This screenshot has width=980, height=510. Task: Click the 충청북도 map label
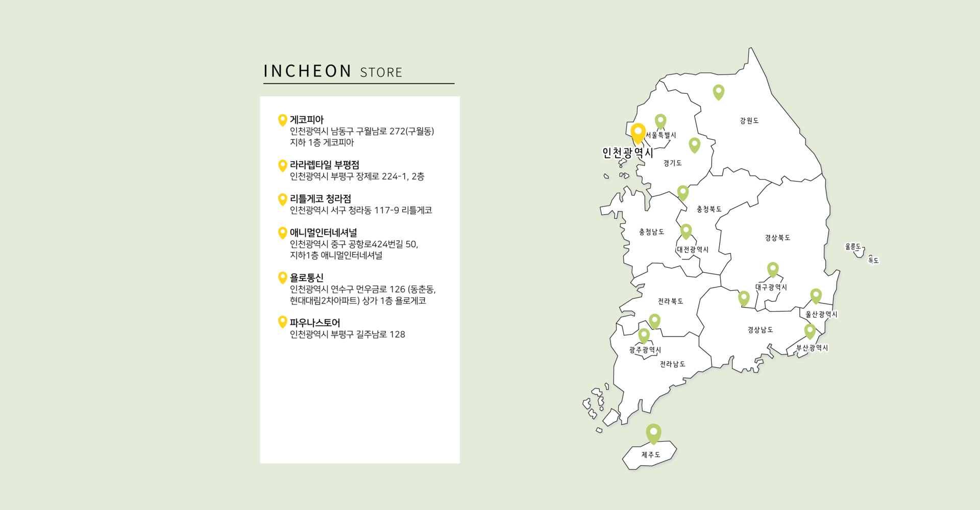pos(709,209)
